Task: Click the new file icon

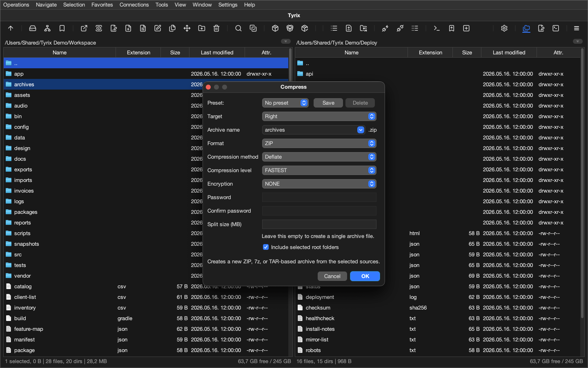Action: [128, 28]
